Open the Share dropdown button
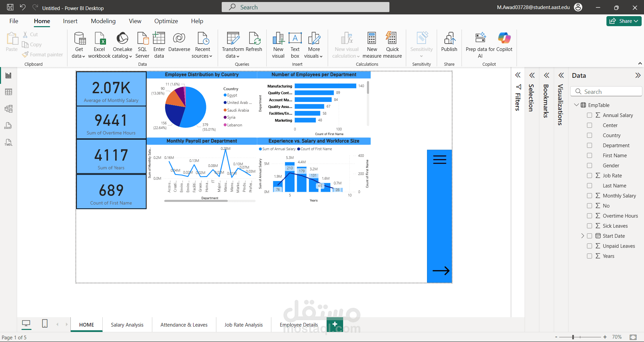 [x=624, y=21]
